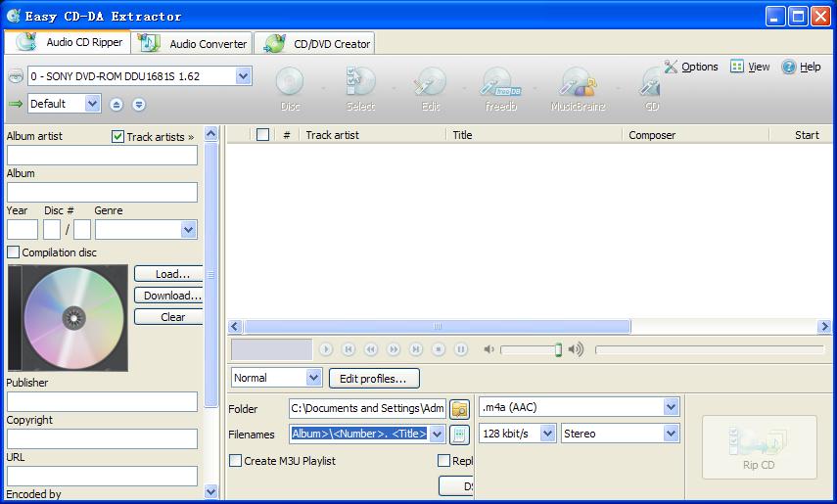Screen dimensions: 837x504
Task: Open the Options tools icon
Action: click(671, 67)
